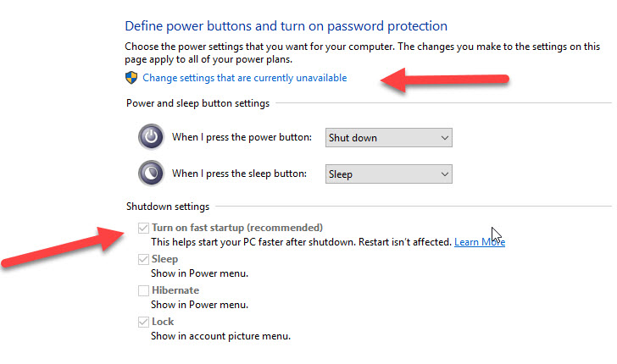Toggle Turn on fast startup checkbox
This screenshot has height=364, width=617.
(x=143, y=228)
